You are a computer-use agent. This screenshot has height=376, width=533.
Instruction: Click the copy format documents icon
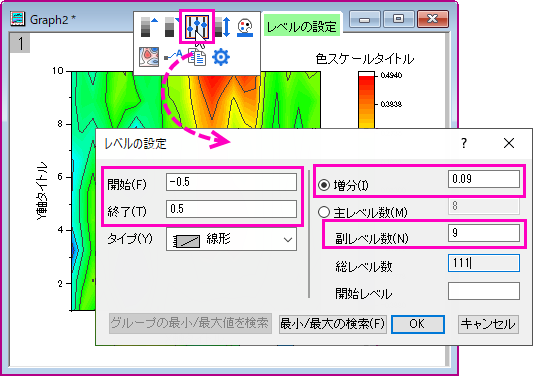pos(197,57)
